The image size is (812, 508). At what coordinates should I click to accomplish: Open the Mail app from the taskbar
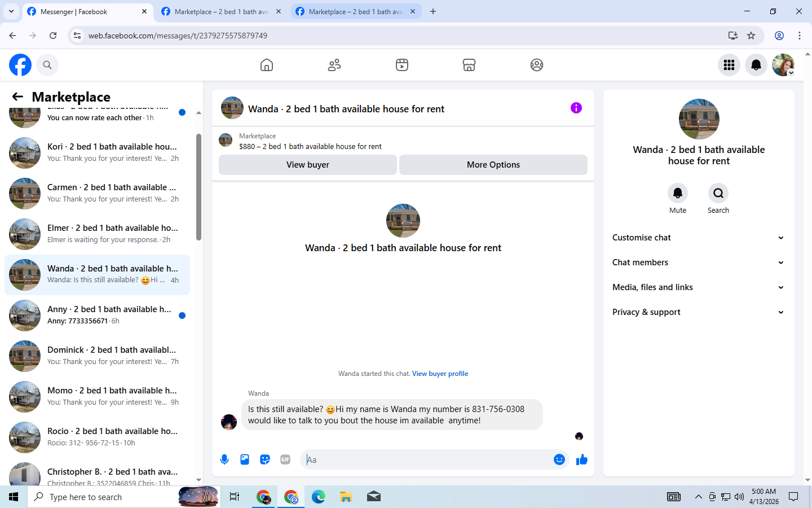click(x=373, y=497)
